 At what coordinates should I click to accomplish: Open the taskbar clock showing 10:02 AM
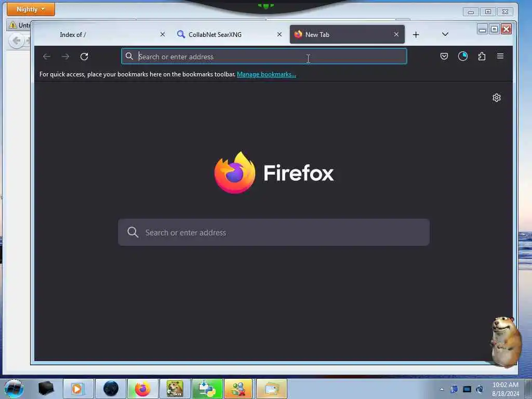505,389
